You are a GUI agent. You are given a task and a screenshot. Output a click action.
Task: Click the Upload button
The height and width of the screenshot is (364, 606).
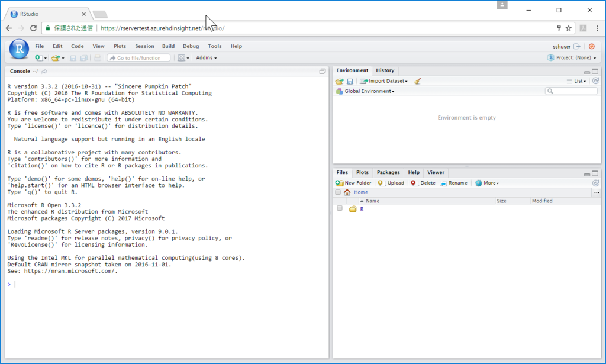391,183
